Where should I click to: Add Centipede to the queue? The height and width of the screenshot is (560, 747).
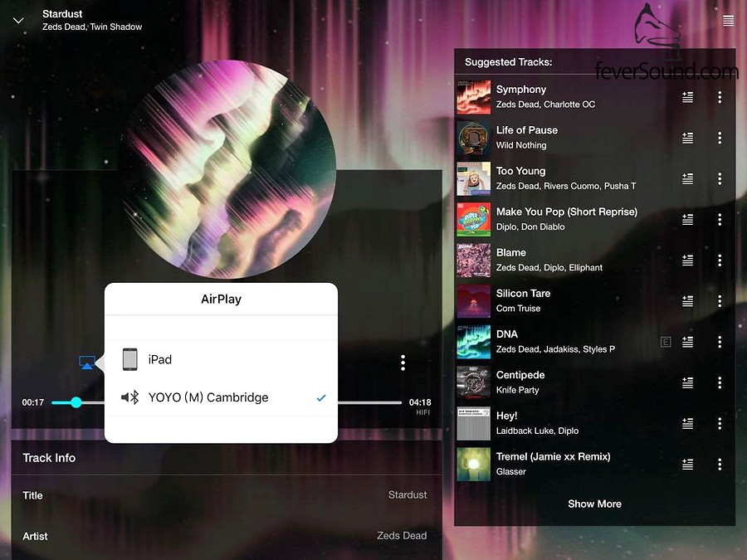coord(687,382)
